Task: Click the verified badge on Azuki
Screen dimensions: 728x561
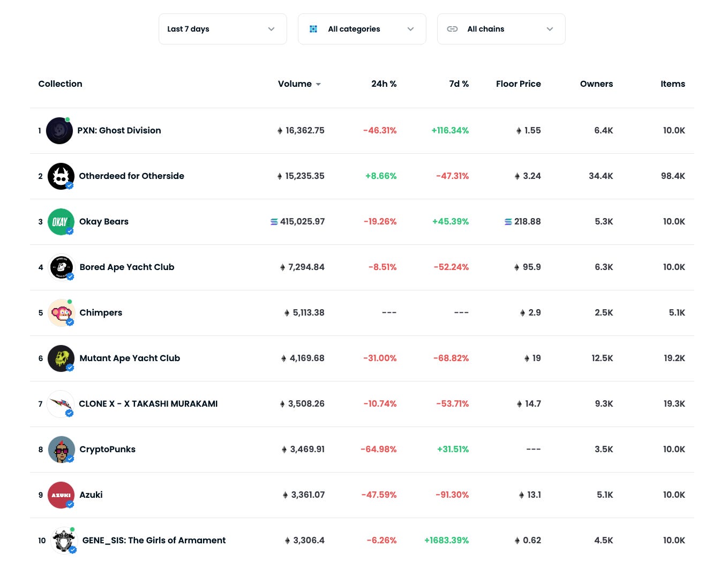Action: 70,504
